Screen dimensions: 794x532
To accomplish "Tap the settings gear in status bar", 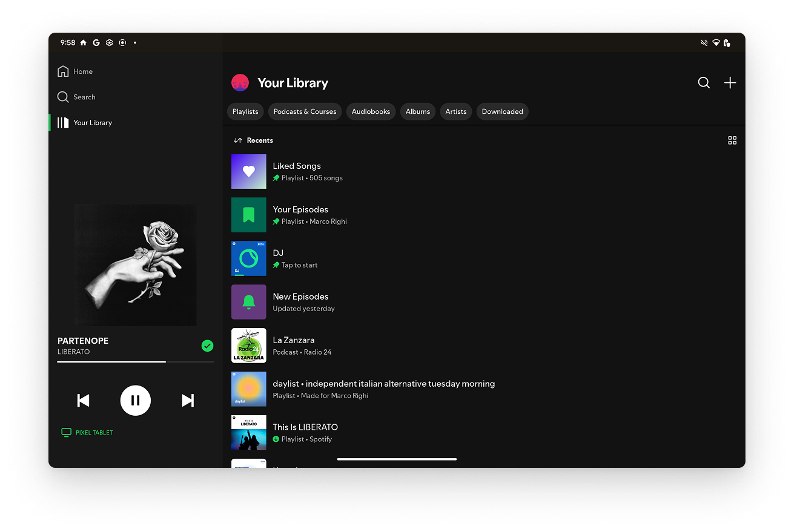I will (109, 43).
